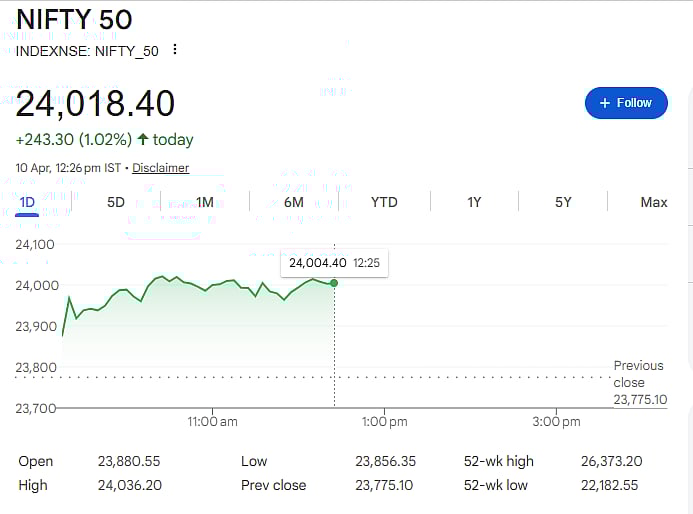This screenshot has height=514, width=693.
Task: Show the Max time range chart
Action: (x=653, y=202)
